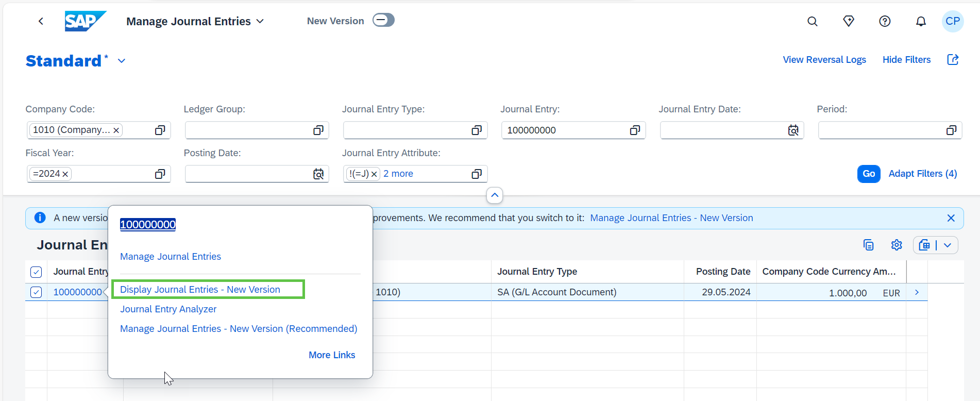Open the help question mark icon
This screenshot has height=401, width=980.
point(885,21)
